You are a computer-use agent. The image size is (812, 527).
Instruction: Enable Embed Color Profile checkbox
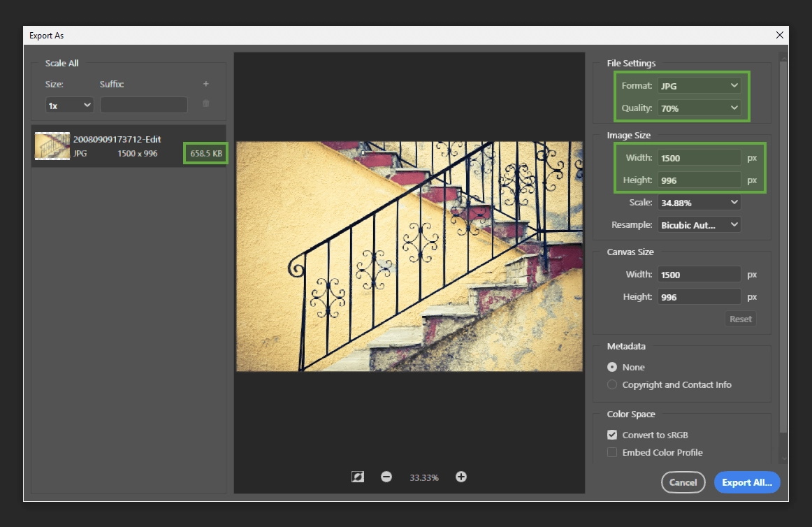pyautogui.click(x=612, y=452)
